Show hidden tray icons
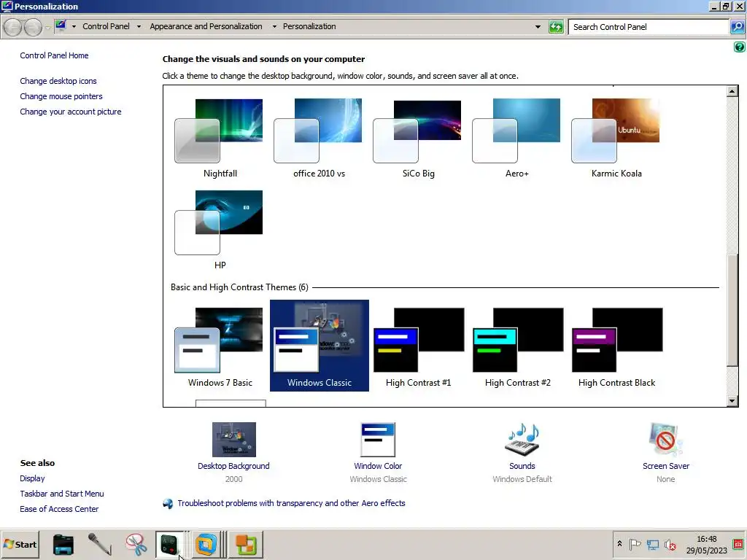This screenshot has width=747, height=560. coord(619,544)
